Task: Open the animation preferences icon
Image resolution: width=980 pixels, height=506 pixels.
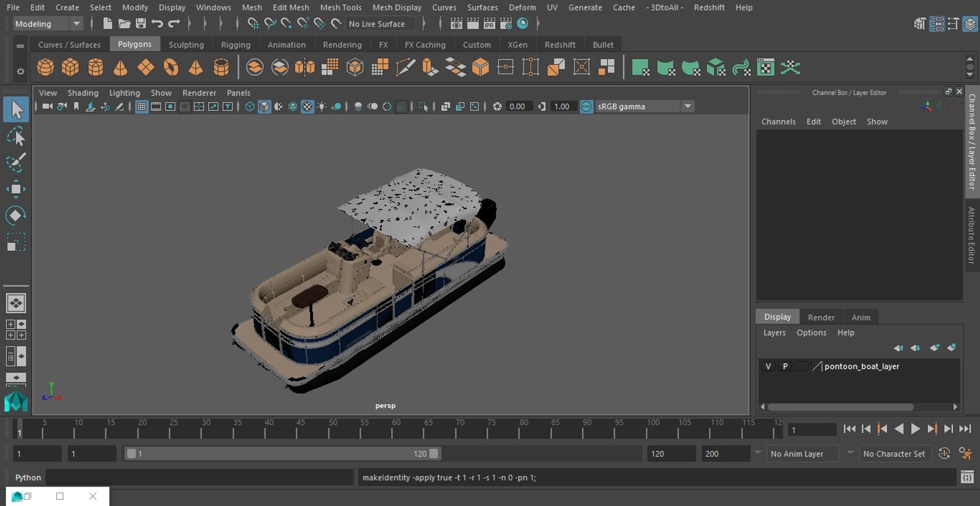Action: click(965, 453)
